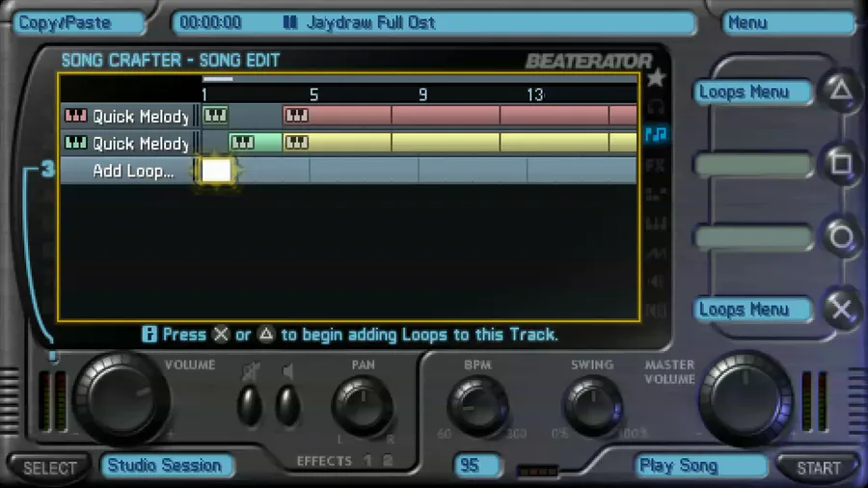This screenshot has height=488, width=868.
Task: Select the highlighted empty cell in Add Loop row
Action: coord(216,171)
